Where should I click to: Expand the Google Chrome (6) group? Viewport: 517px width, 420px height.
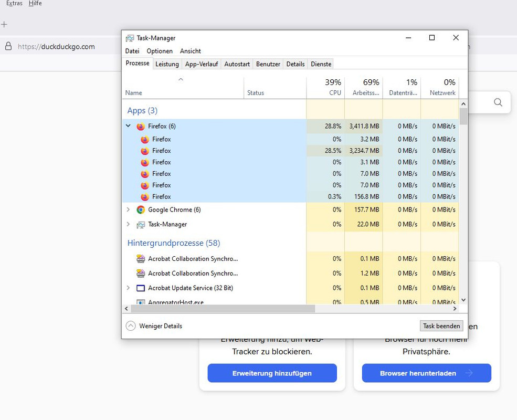click(128, 209)
